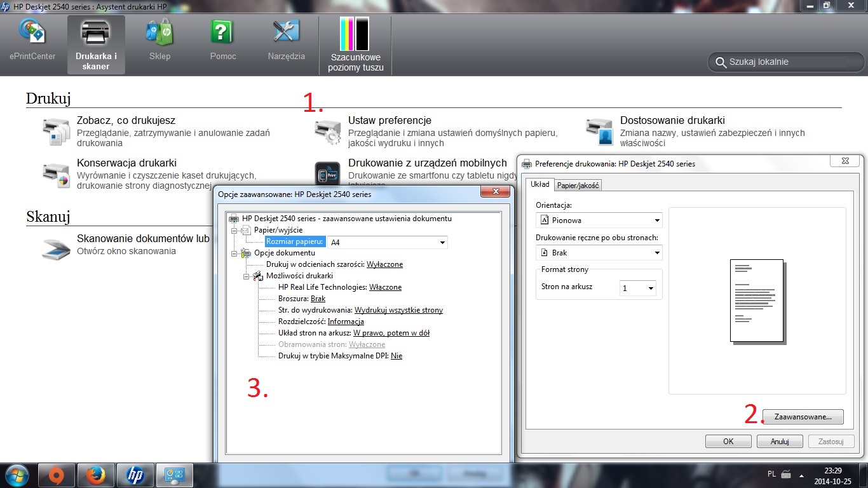Close the Opcje zaawansowane dialog
The height and width of the screenshot is (488, 868).
[496, 193]
